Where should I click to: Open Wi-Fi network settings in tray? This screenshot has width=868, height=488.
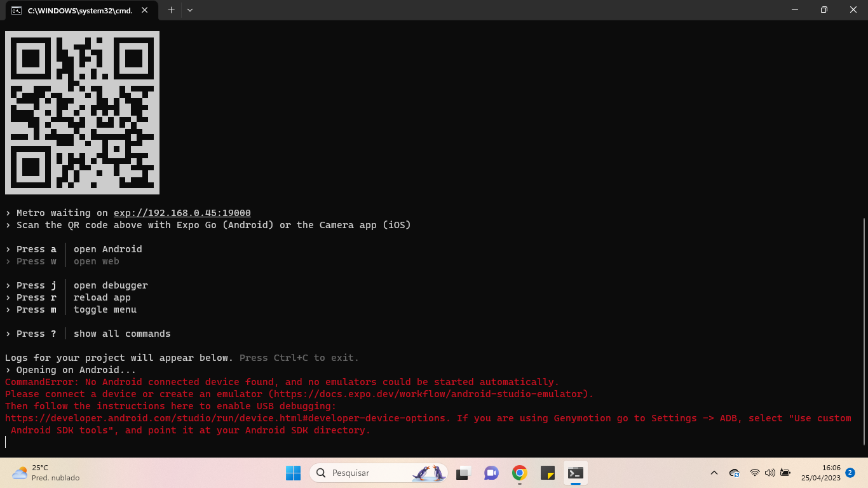754,473
